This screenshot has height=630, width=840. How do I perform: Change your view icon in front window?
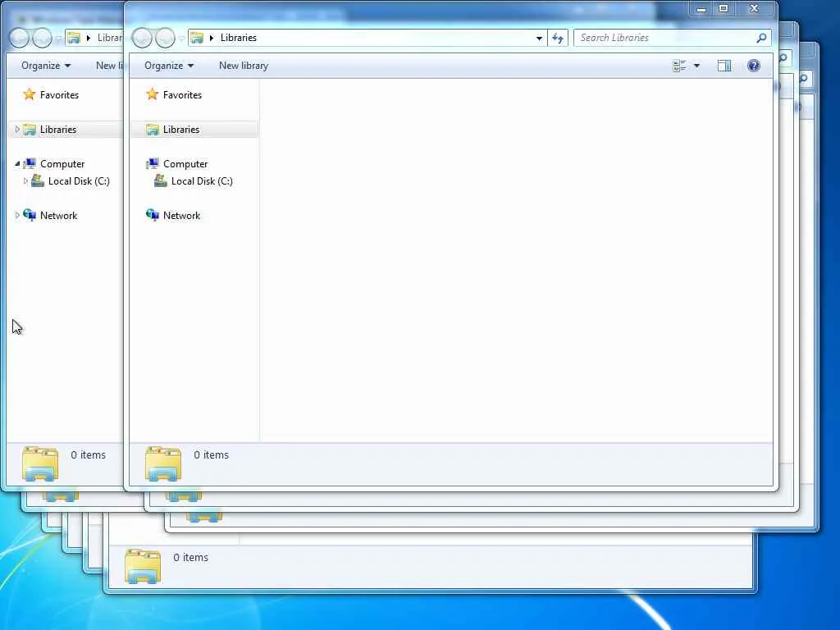tap(679, 66)
